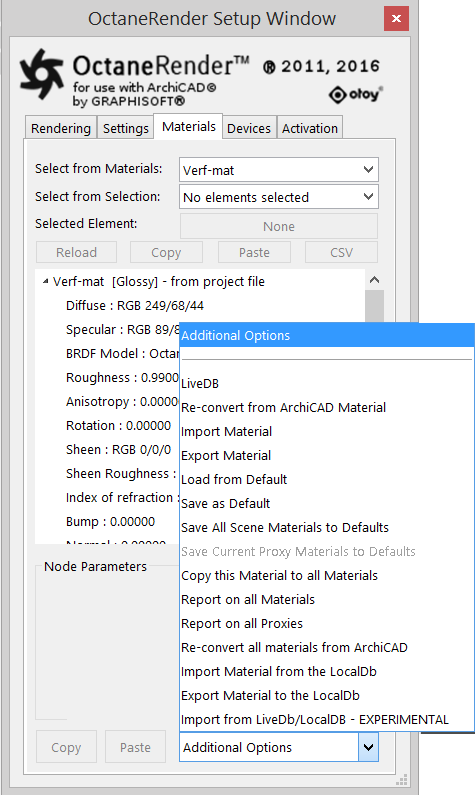Screen dimensions: 475x795
Task: Click the Copy button beside Reload
Action: click(166, 252)
